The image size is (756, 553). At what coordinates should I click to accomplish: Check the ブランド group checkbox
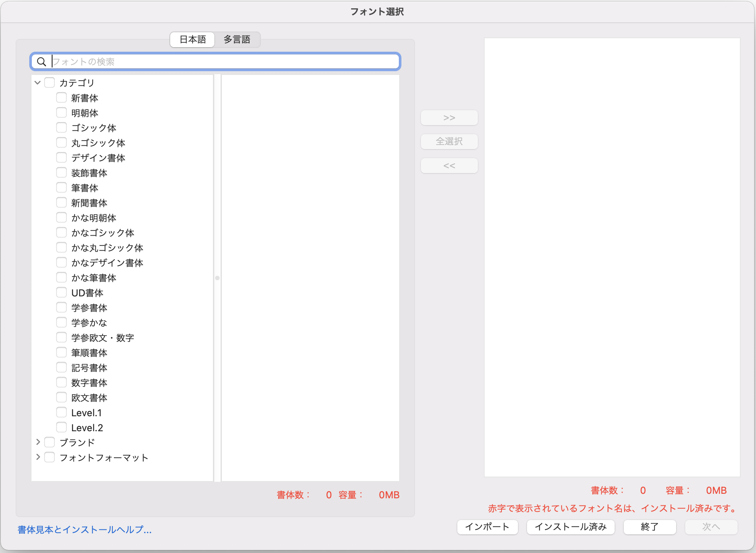point(49,442)
